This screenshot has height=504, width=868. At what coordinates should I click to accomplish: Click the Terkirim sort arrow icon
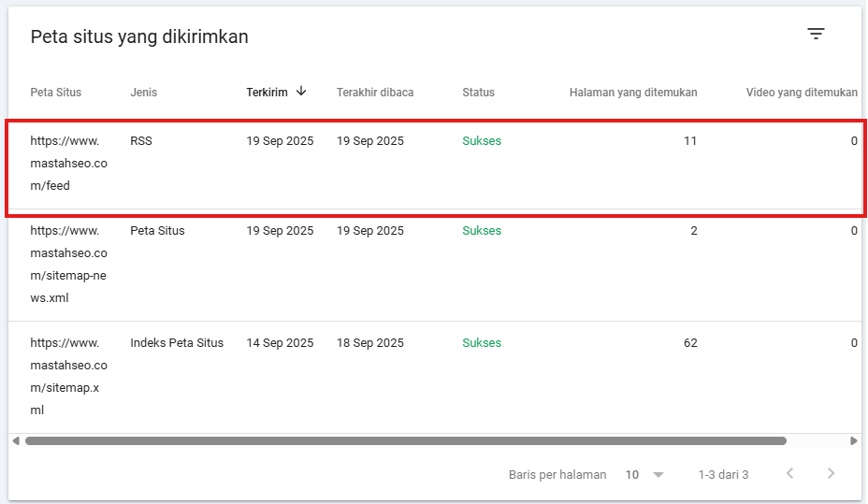301,92
